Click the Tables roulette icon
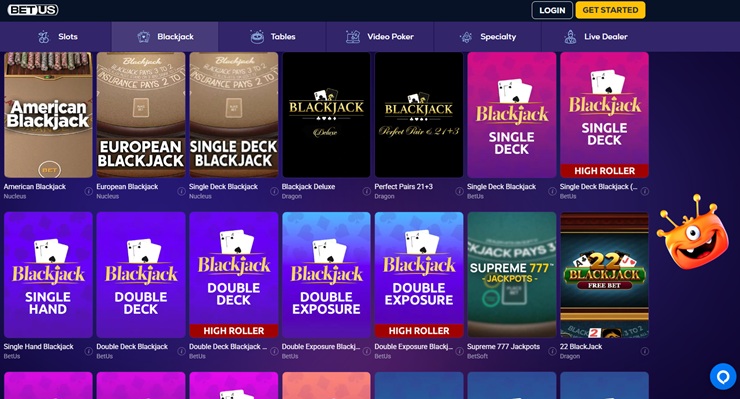 point(257,37)
